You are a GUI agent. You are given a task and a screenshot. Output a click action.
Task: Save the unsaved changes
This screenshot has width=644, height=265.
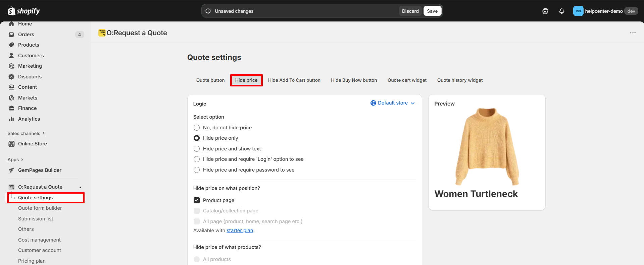click(x=432, y=11)
